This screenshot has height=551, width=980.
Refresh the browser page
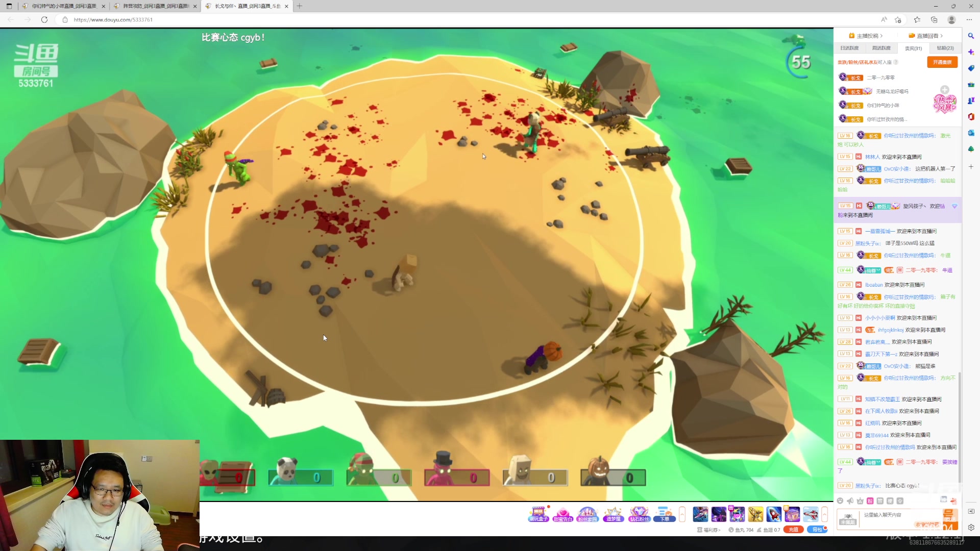coord(44,20)
